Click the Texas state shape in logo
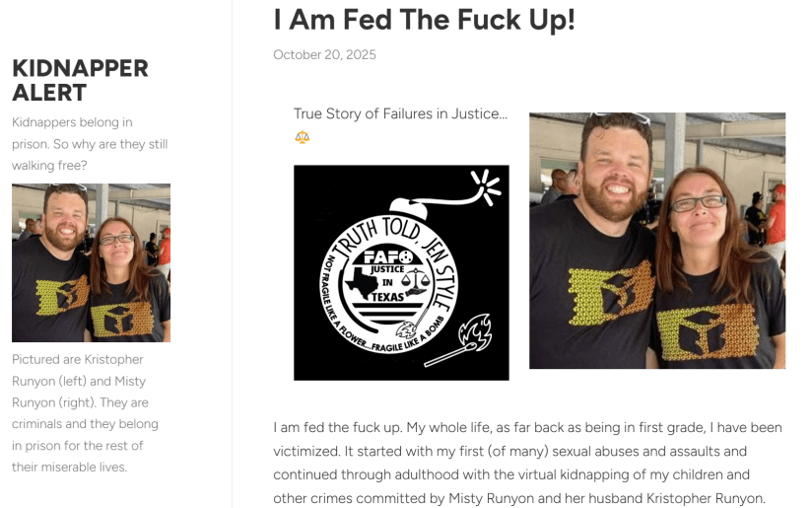The height and width of the screenshot is (508, 812). (x=362, y=283)
